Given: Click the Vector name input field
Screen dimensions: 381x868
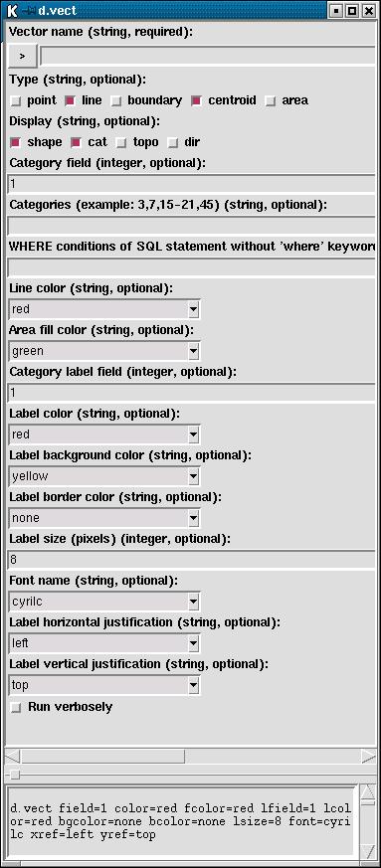Looking at the screenshot, I should pos(209,56).
